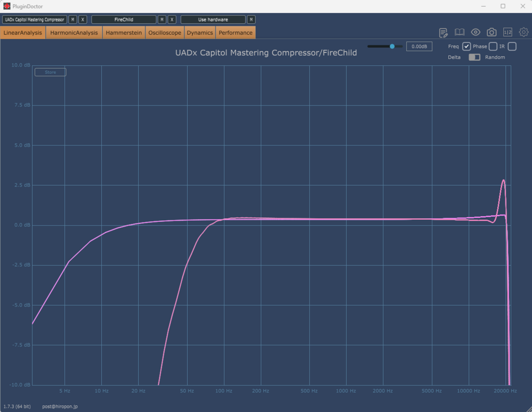The height and width of the screenshot is (412, 532).
Task: Open the UADx Capitol Mastering Compressor plugin slot
Action: [x=35, y=20]
